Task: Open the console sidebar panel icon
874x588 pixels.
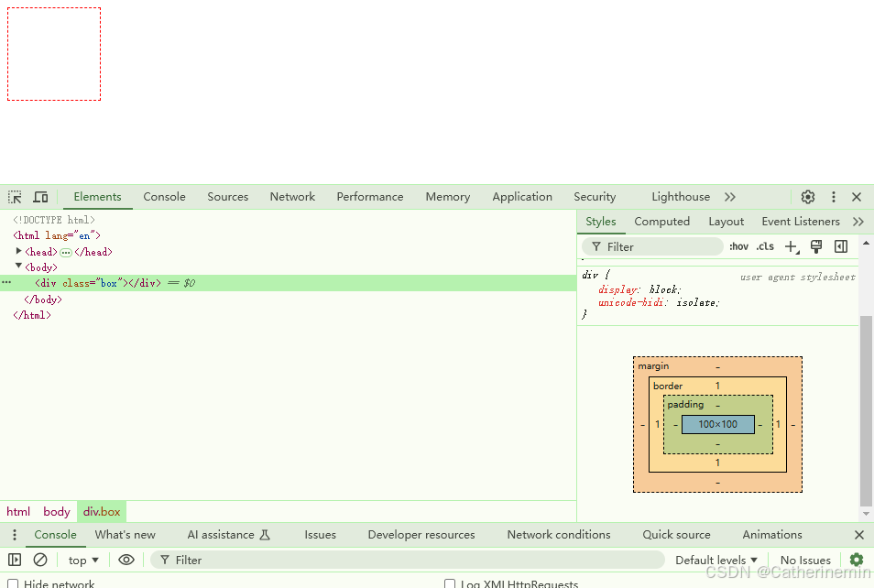Action: (x=15, y=560)
